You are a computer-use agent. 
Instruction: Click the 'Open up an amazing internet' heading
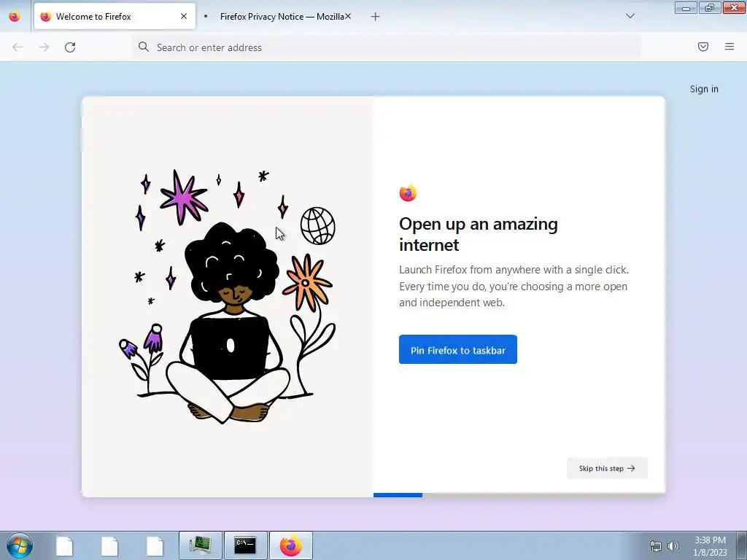(x=479, y=234)
